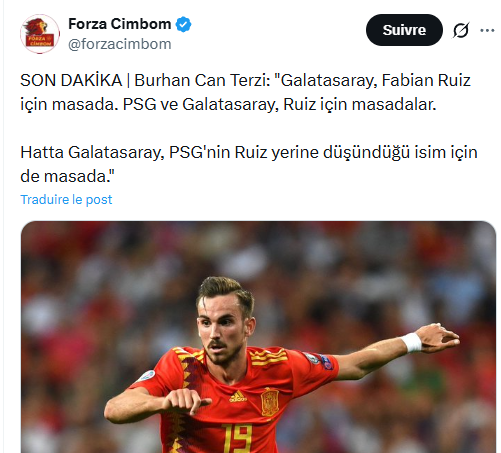Click the Forza Cimbom display name
Image resolution: width=501 pixels, height=453 pixels.
click(x=120, y=24)
